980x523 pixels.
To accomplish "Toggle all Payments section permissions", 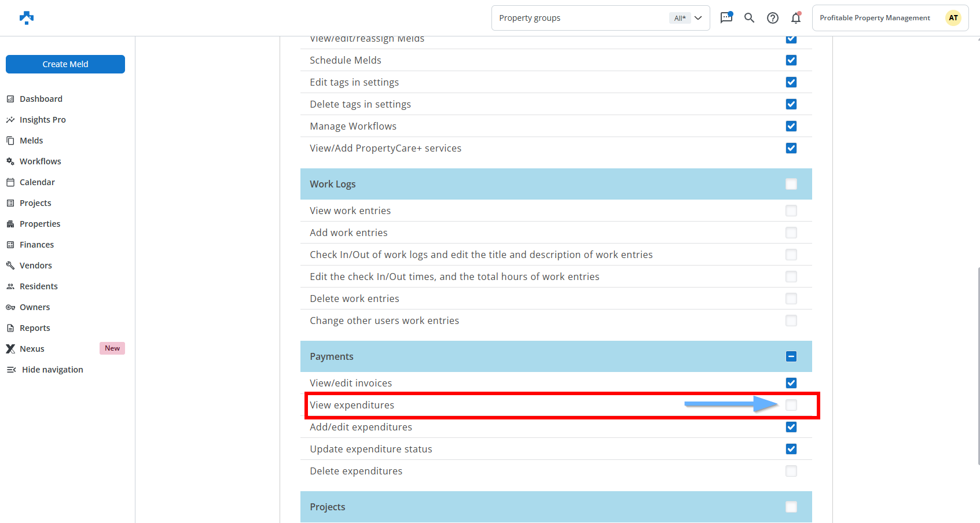I will [x=791, y=356].
